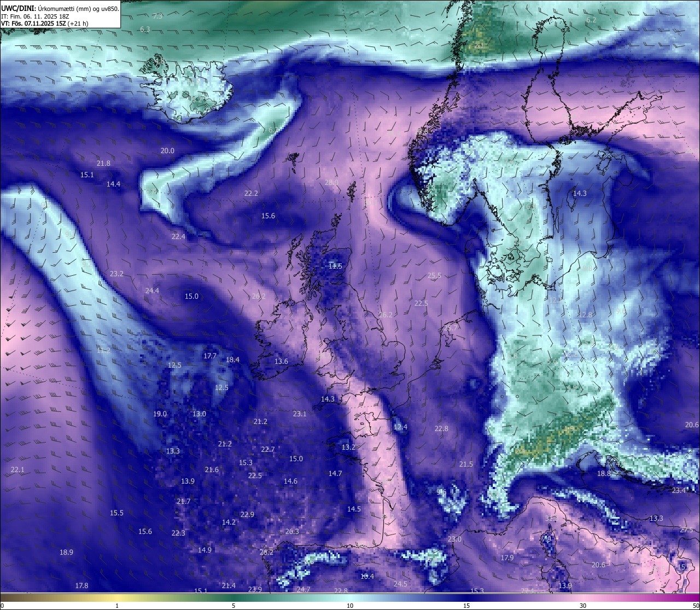Click the 26.7 value label
The width and height of the screenshot is (700, 610).
pyautogui.click(x=451, y=328)
